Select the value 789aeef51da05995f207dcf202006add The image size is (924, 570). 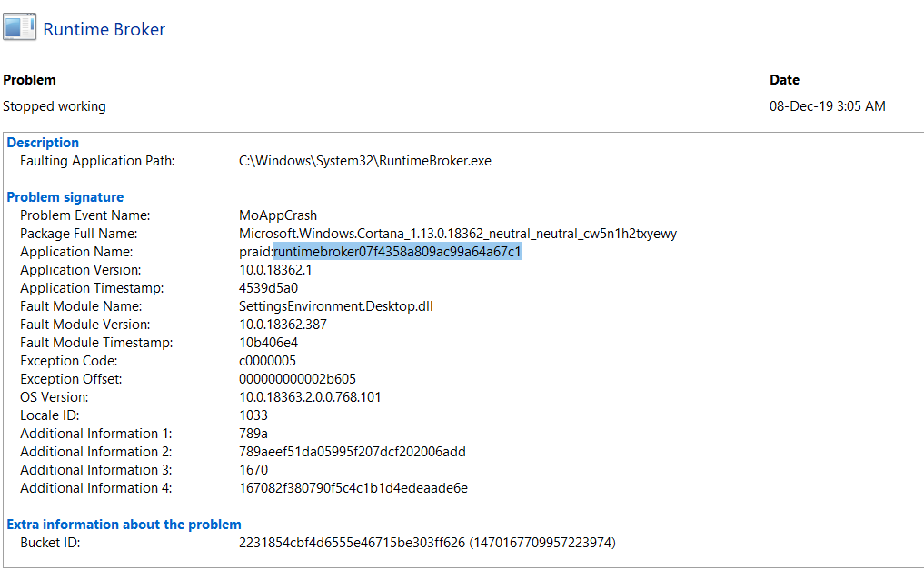[353, 452]
